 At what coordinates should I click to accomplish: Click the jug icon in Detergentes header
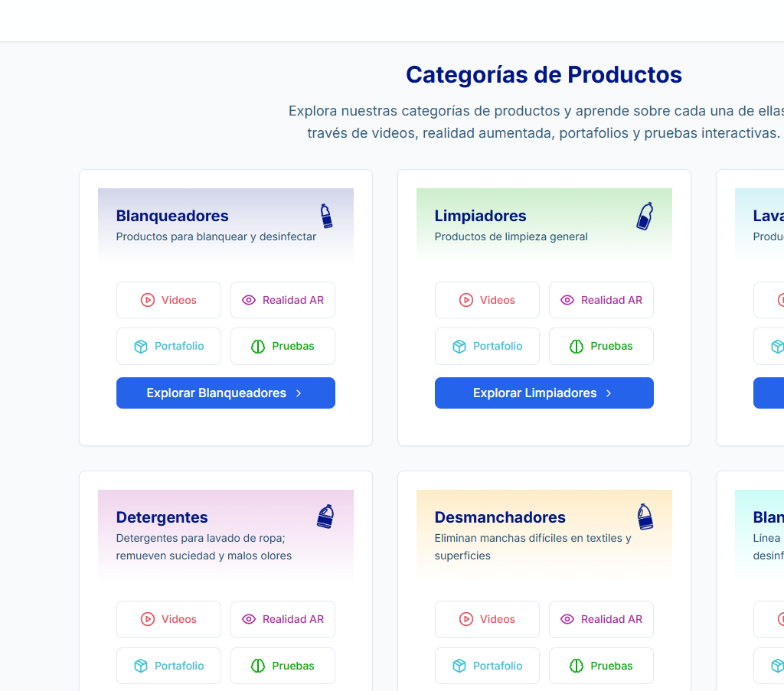(325, 517)
